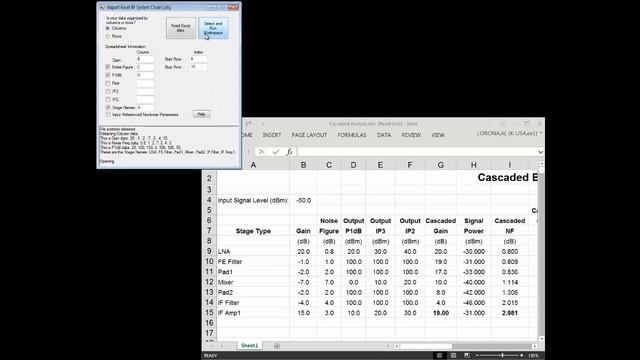Click the bold cascaded gain '19.00' cell
The height and width of the screenshot is (360, 640).
point(440,313)
